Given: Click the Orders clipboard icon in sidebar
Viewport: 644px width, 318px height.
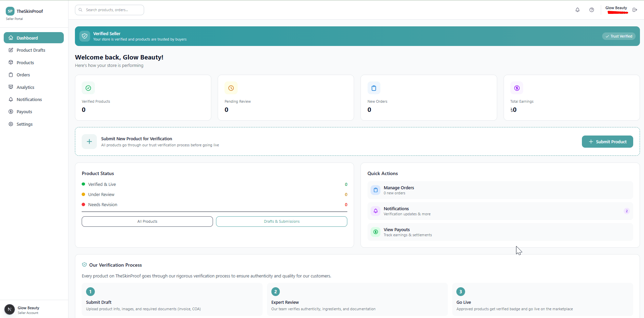Looking at the screenshot, I should pyautogui.click(x=11, y=75).
